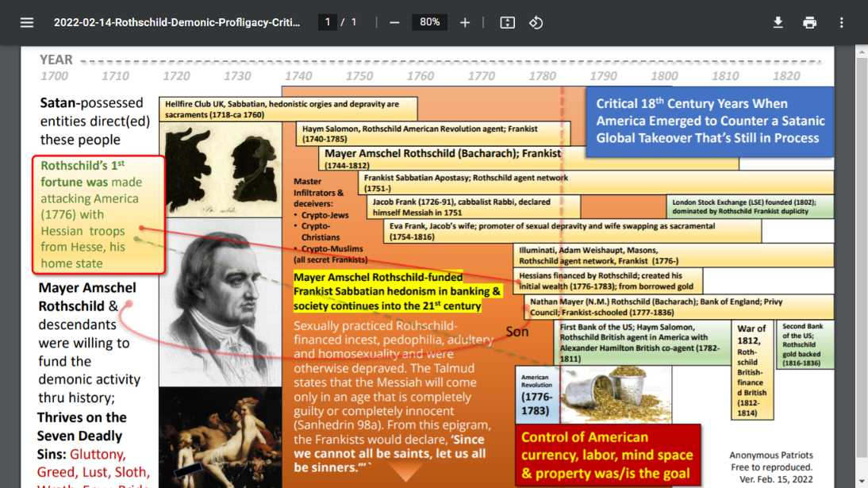The height and width of the screenshot is (488, 868).
Task: Open the more actions three-dot menu
Action: point(842,23)
